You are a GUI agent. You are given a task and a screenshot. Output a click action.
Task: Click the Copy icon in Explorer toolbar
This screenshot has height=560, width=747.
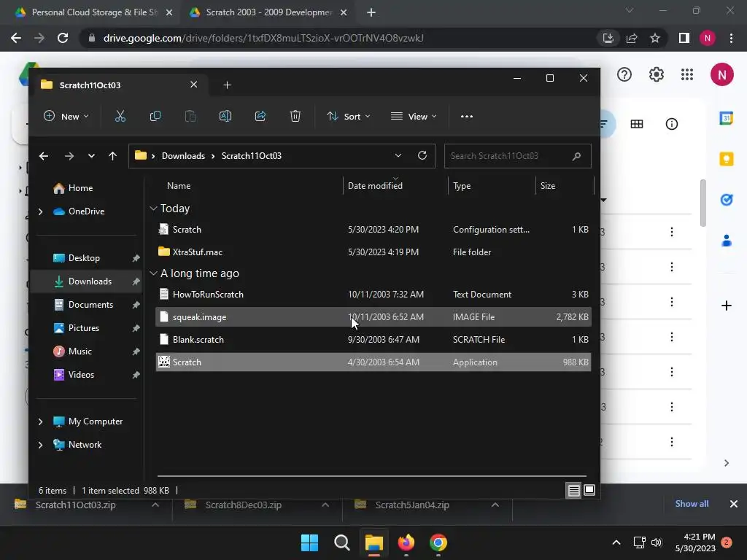[155, 116]
